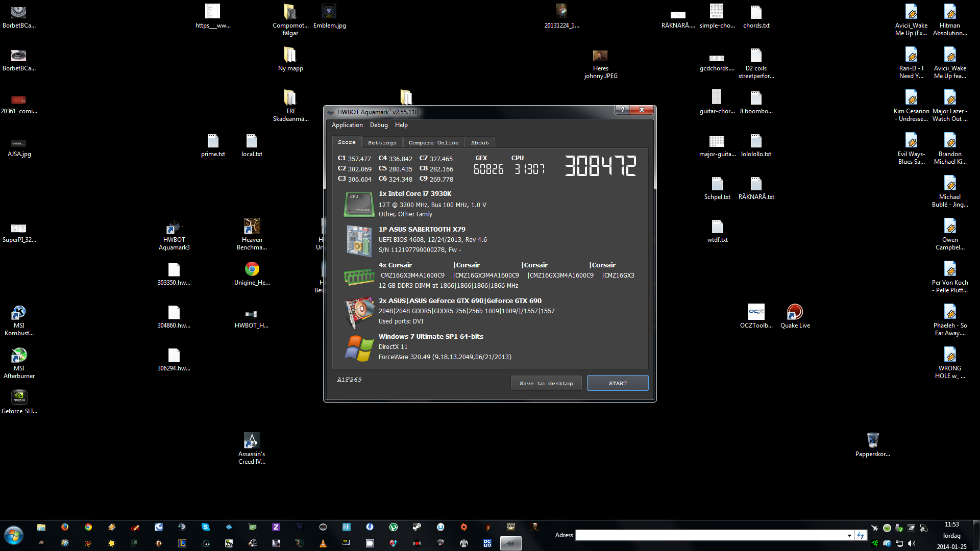Launch Steam from the taskbar

pos(417,527)
